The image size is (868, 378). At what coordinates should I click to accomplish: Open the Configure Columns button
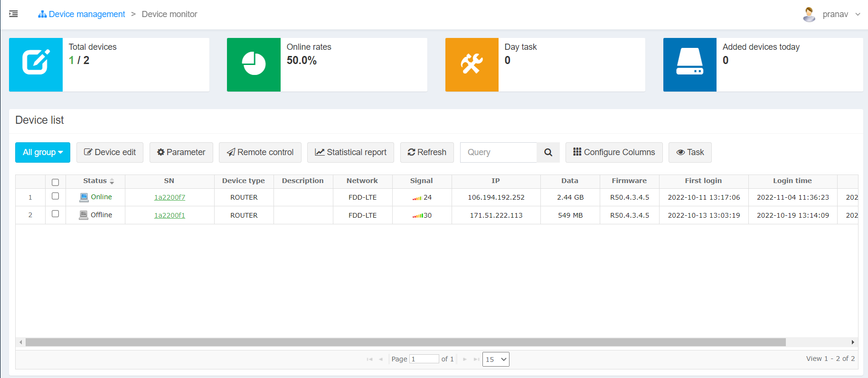coord(613,152)
